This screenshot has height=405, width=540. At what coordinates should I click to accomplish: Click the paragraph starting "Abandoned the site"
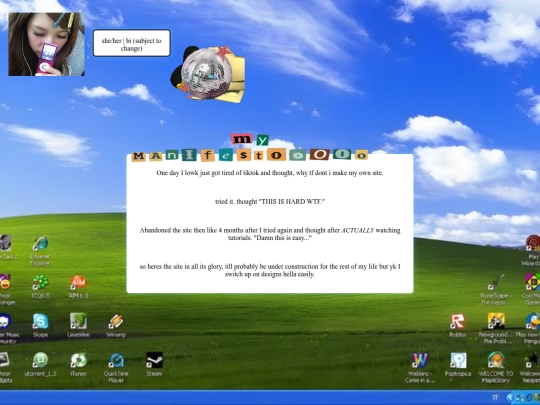tap(270, 234)
